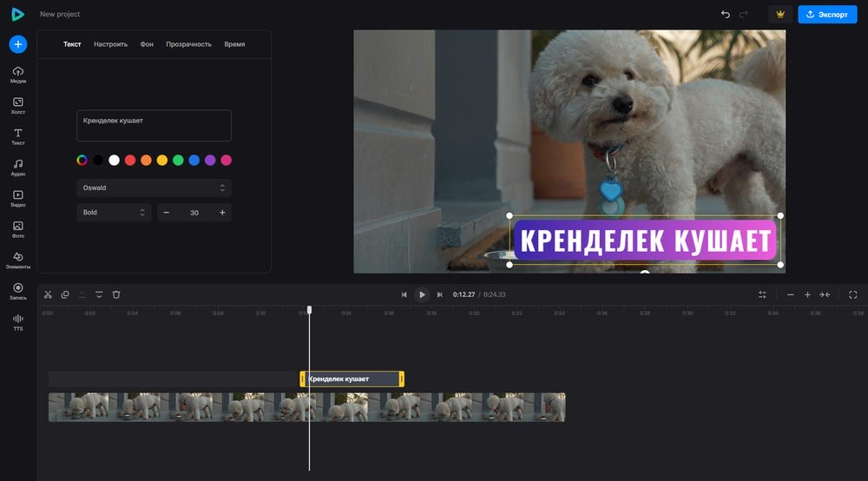Open the Прозрачность tab

click(188, 44)
